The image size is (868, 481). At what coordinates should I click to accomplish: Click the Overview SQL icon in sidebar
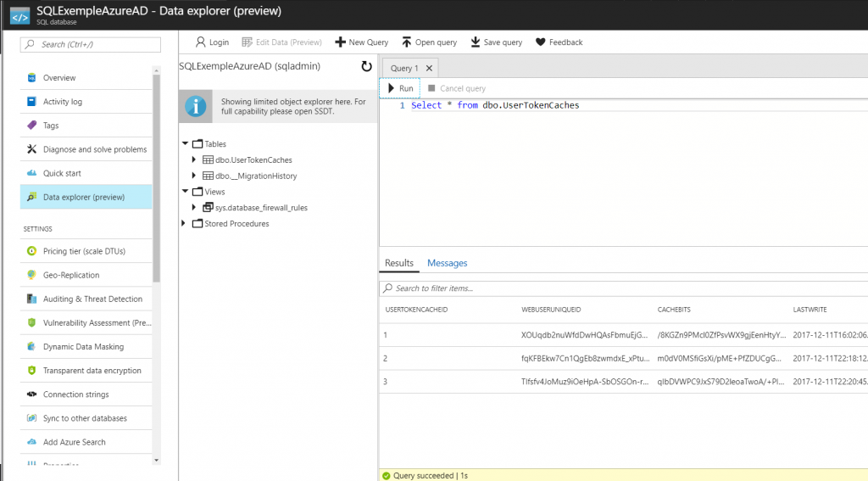(31, 77)
